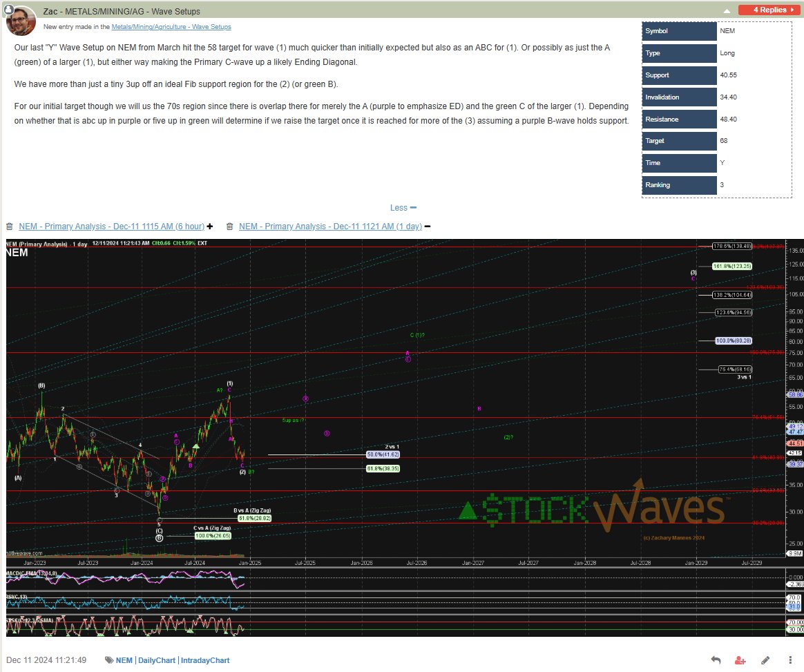Click the Symbol value NEM
Viewport: 804px width, 672px height.
click(x=727, y=31)
